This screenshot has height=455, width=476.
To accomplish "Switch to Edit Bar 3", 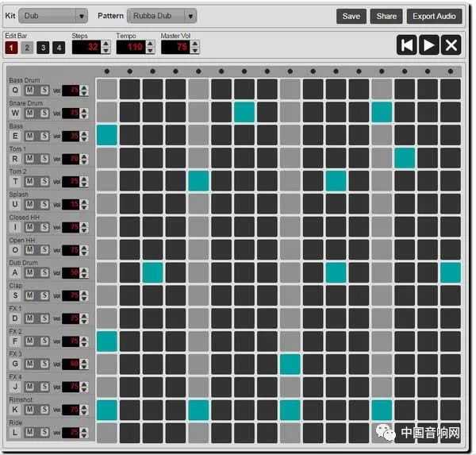I will 43,48.
